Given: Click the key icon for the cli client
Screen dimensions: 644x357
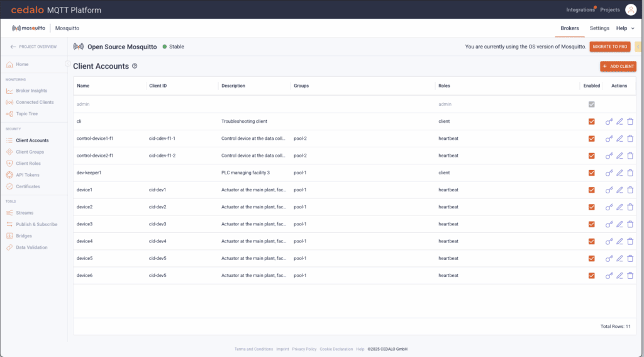Looking at the screenshot, I should click(609, 122).
